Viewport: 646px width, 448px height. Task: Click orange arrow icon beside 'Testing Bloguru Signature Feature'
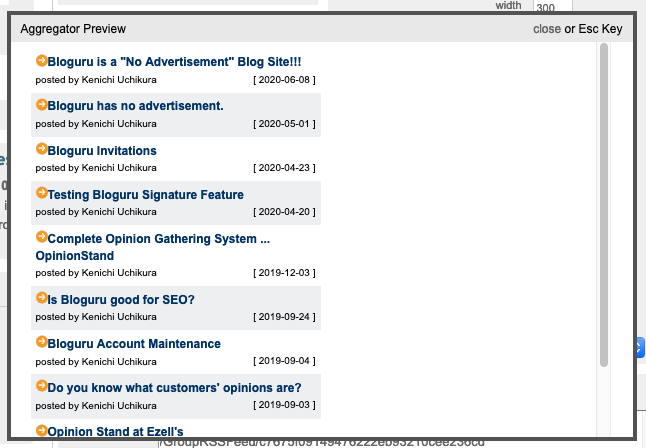coord(42,192)
